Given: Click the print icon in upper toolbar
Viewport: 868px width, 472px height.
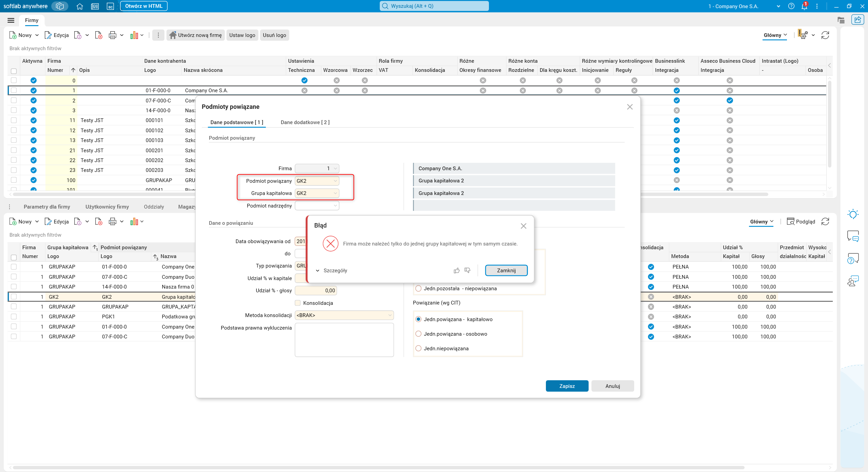Looking at the screenshot, I should pos(112,35).
